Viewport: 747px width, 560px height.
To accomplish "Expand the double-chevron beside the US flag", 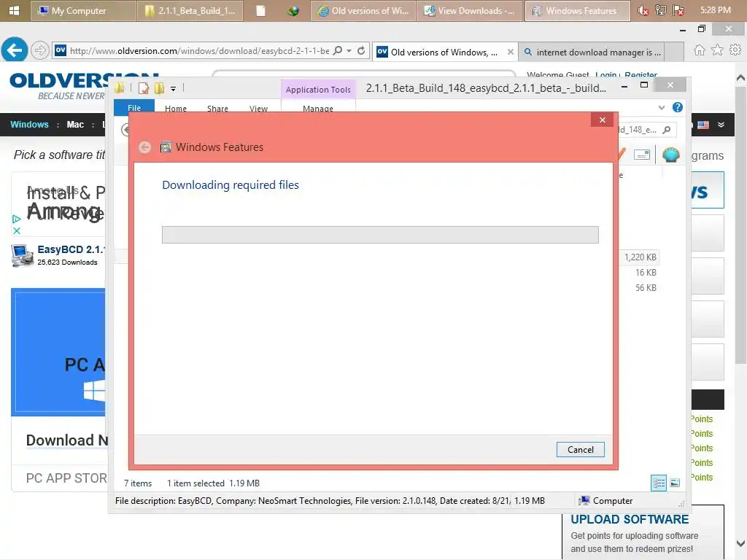I will tap(721, 125).
